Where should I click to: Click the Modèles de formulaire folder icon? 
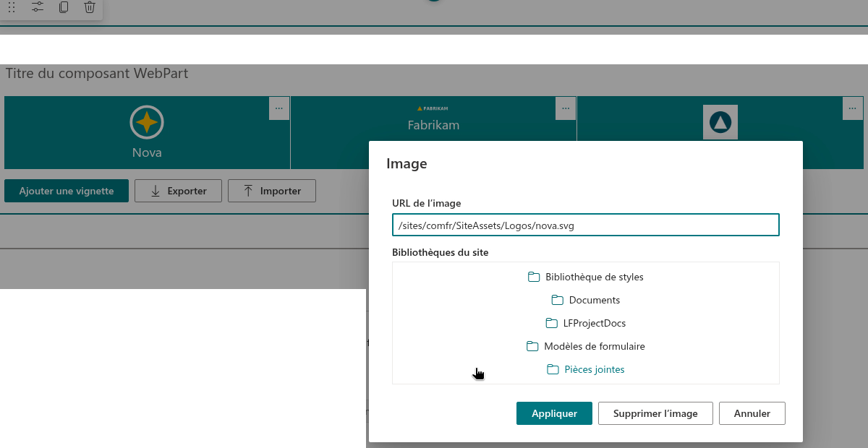532,346
